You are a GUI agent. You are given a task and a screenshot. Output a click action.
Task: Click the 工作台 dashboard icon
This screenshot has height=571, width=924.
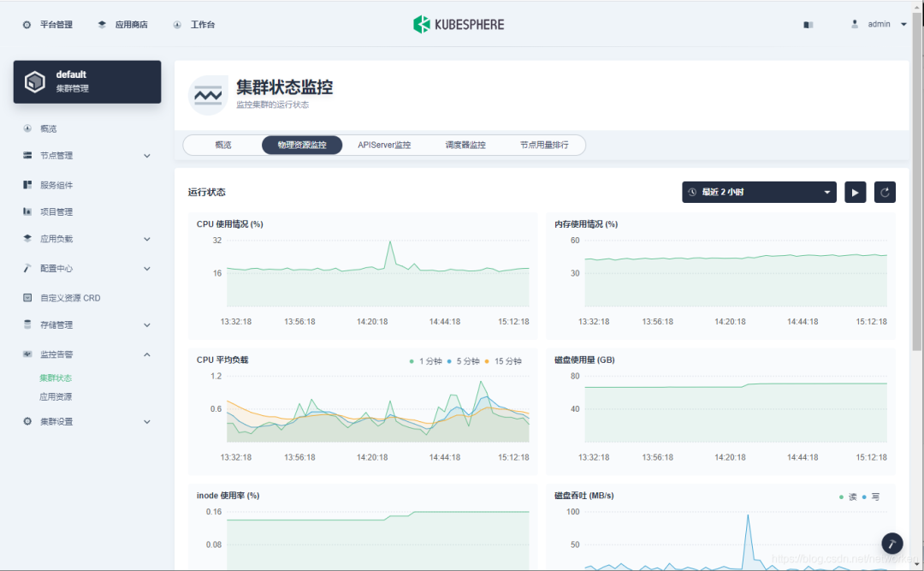177,25
